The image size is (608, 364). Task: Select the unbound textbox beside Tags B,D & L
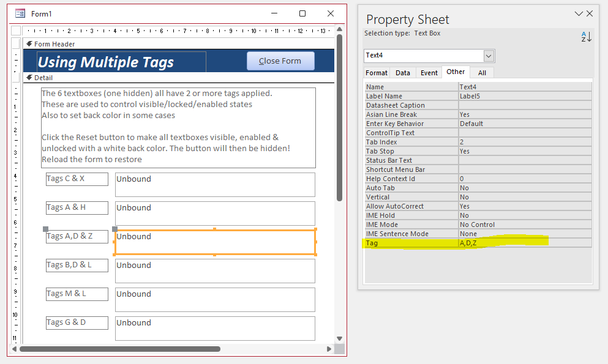[x=215, y=271]
